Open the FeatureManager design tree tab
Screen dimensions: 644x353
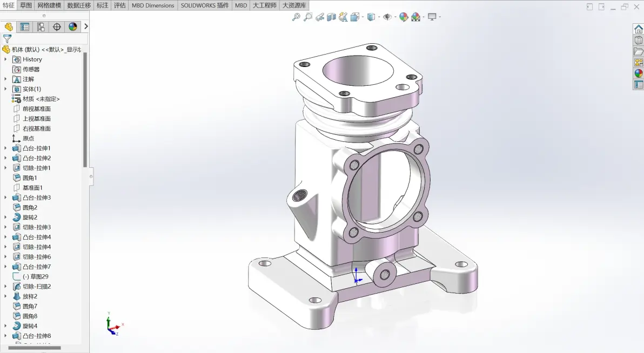pyautogui.click(x=9, y=27)
